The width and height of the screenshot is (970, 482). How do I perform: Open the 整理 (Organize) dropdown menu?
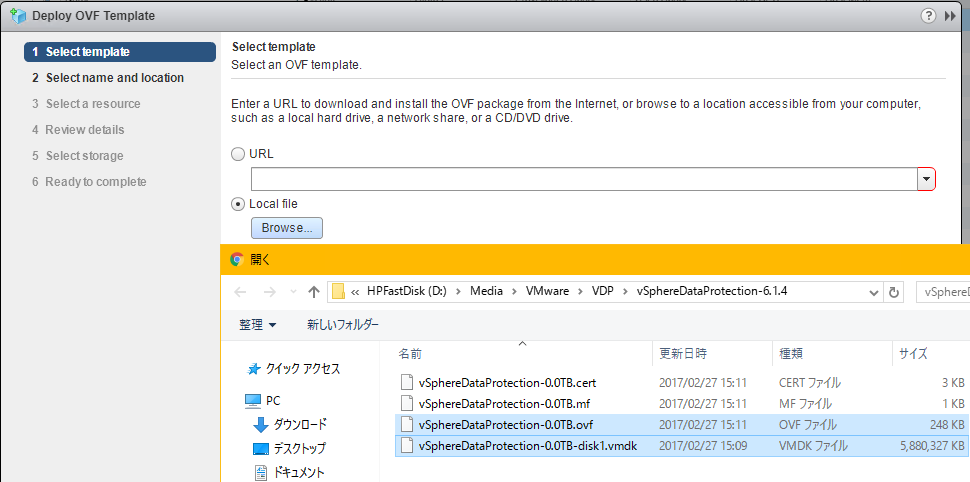click(x=258, y=324)
